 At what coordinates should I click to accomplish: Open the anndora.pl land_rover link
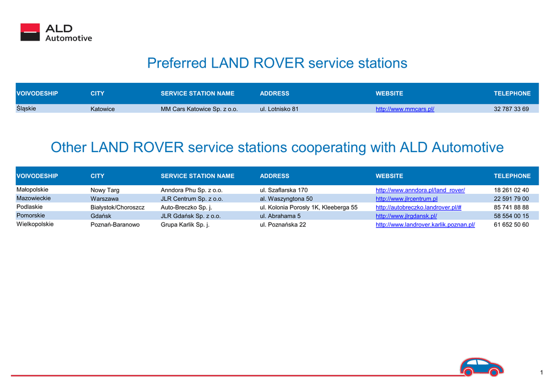coord(420,191)
